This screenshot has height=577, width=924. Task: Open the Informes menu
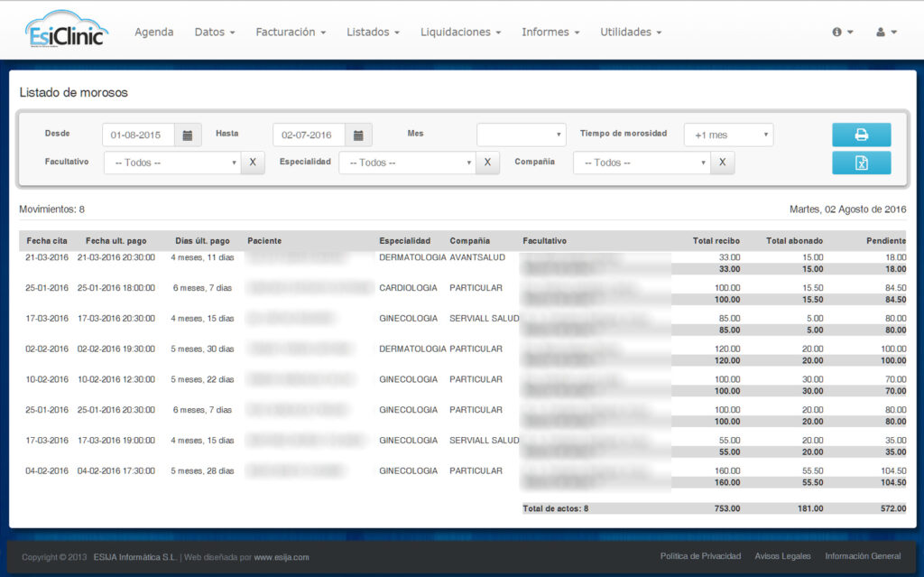tap(550, 32)
